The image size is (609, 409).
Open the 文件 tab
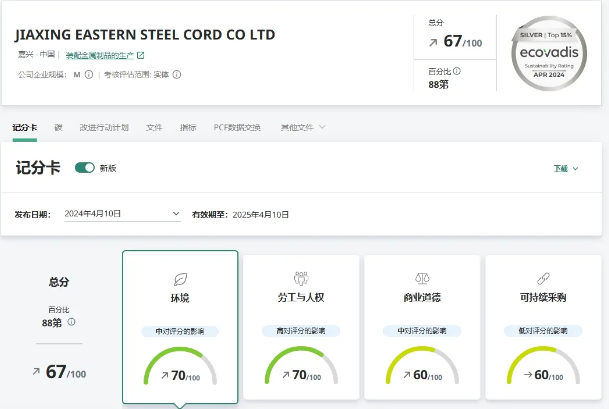click(x=154, y=128)
